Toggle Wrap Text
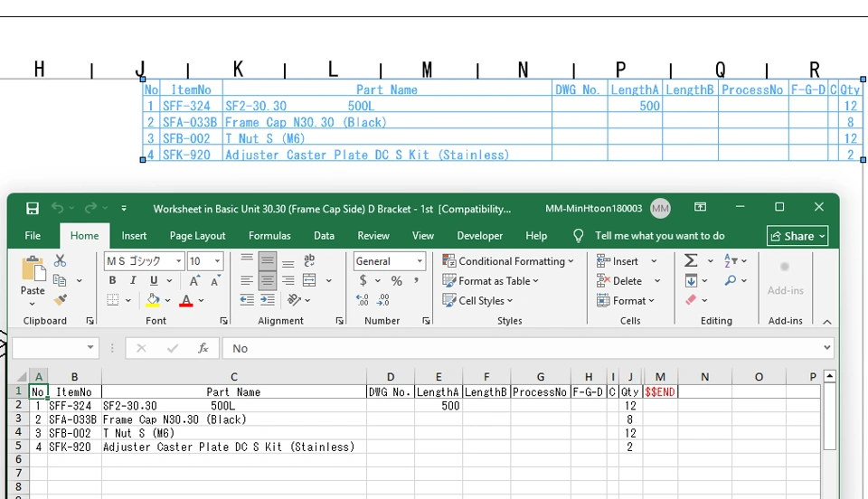This screenshot has width=868, height=499. coord(309,260)
